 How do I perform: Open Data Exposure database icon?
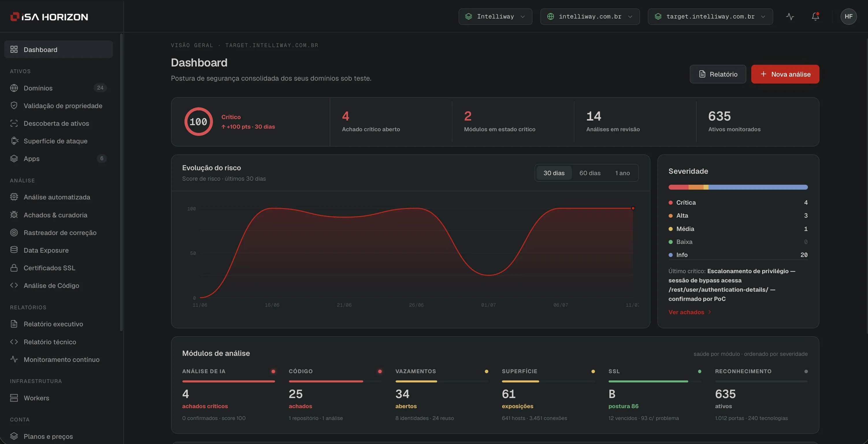(14, 250)
